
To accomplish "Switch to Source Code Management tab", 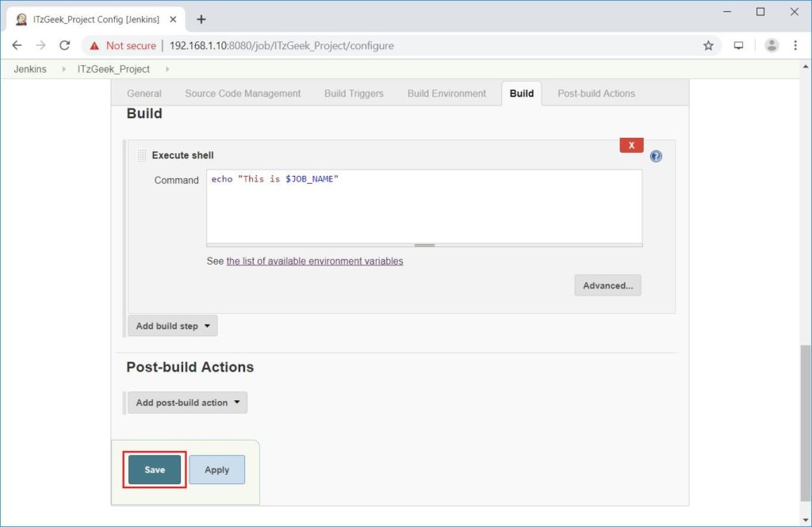I will [x=243, y=94].
